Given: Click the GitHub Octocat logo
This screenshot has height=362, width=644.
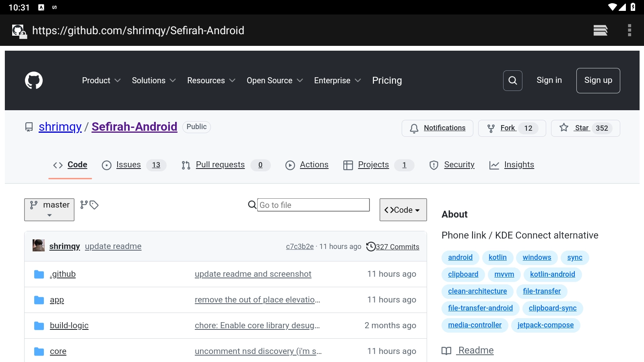Looking at the screenshot, I should click(34, 80).
